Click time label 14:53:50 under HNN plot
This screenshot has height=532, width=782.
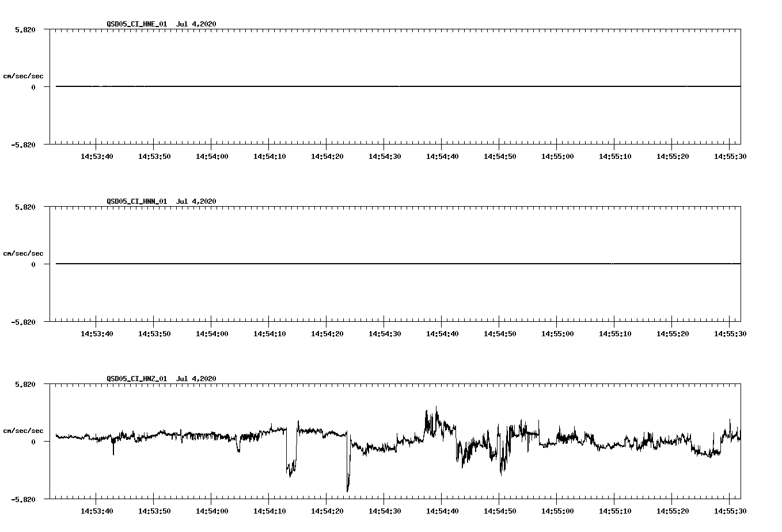[x=154, y=334]
